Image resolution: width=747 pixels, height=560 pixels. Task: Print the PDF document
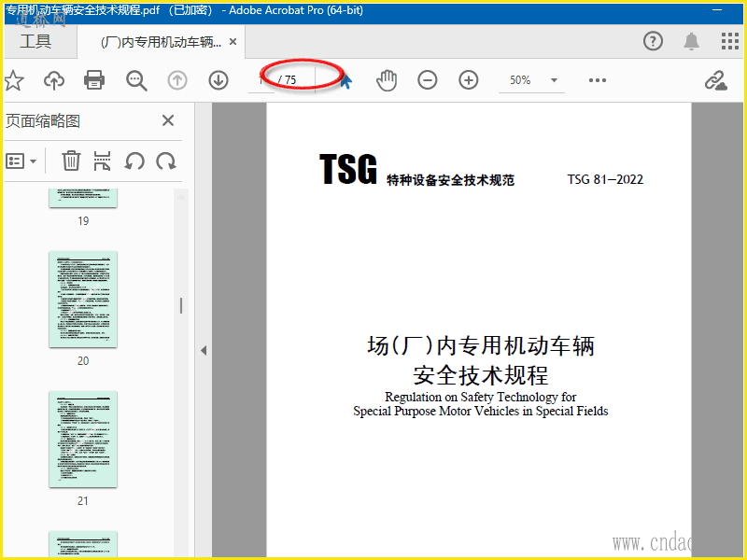[94, 80]
